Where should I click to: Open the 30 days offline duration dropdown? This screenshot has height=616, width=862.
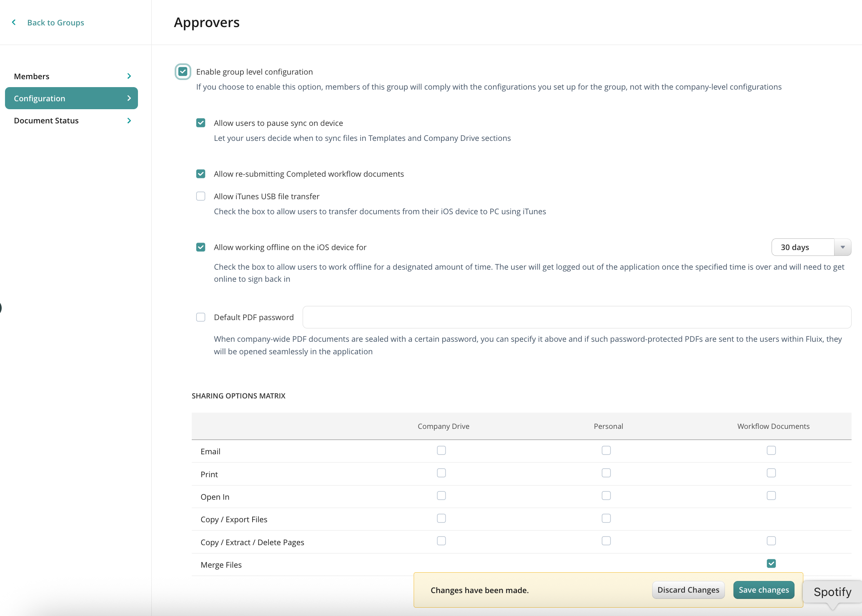[803, 247]
